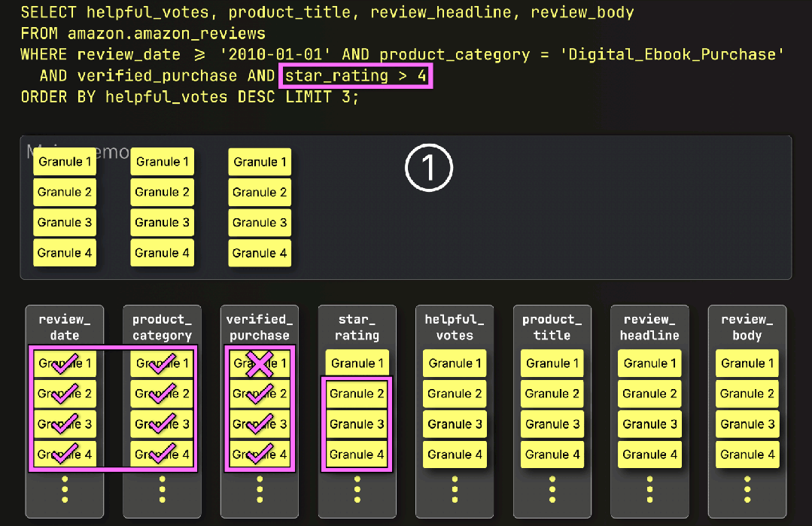Click 'Digital_Ebook_Purchase' in the WHERE clause
This screenshot has width=812, height=526.
pos(672,55)
